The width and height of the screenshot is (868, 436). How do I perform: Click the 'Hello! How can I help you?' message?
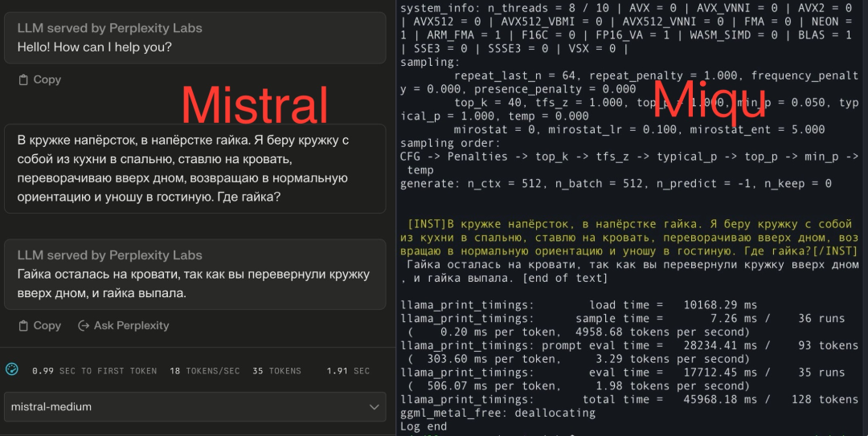pyautogui.click(x=94, y=47)
